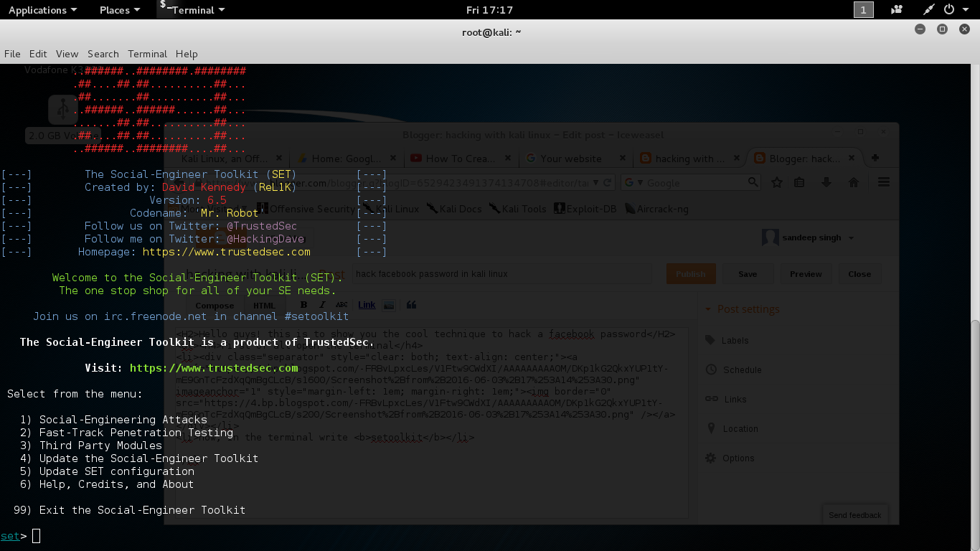Switch Blogger editor to HTML mode
The height and width of the screenshot is (551, 980).
(x=264, y=305)
